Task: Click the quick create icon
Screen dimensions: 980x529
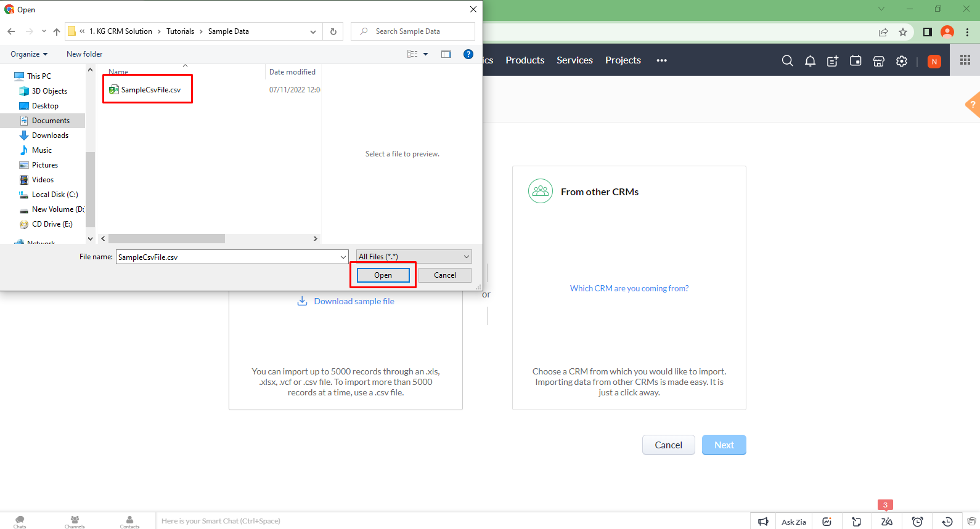Action: (x=833, y=60)
